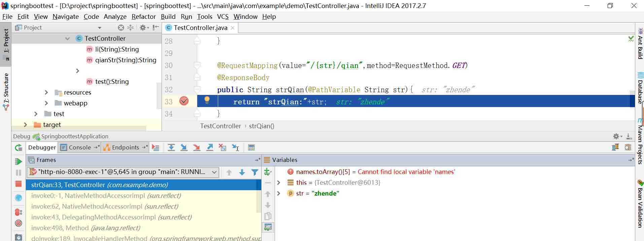Toggle the frames filter funnel icon
644x241 pixels.
tap(255, 172)
